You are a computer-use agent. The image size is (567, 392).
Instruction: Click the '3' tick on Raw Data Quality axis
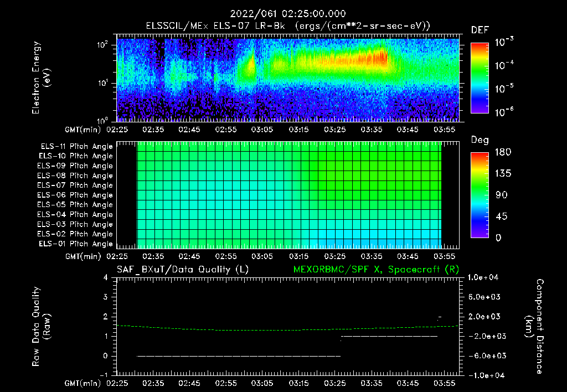pyautogui.click(x=106, y=297)
